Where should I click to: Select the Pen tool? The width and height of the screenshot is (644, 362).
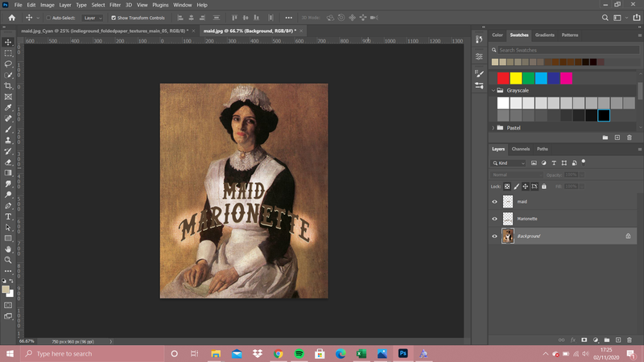[8, 206]
